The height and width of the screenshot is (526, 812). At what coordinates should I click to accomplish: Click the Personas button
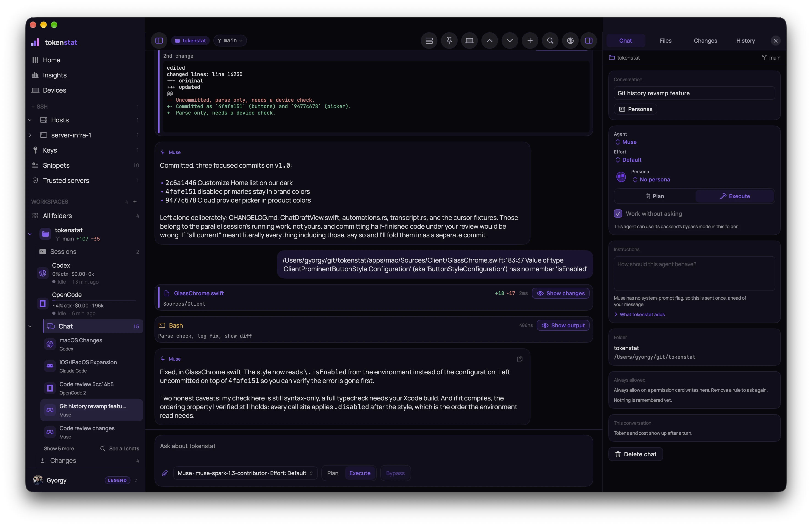pos(635,110)
